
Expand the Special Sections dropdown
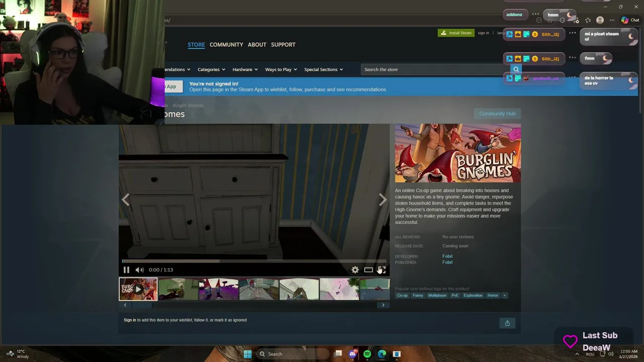point(324,69)
